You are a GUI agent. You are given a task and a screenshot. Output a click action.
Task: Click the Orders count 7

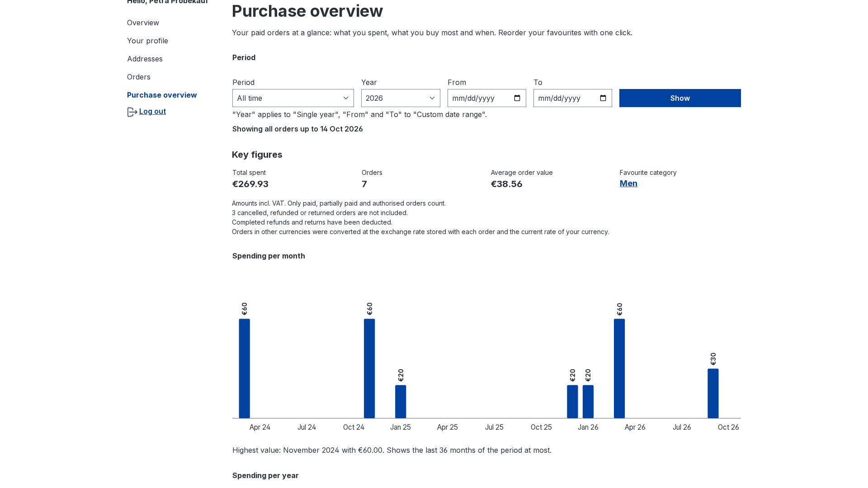click(364, 184)
